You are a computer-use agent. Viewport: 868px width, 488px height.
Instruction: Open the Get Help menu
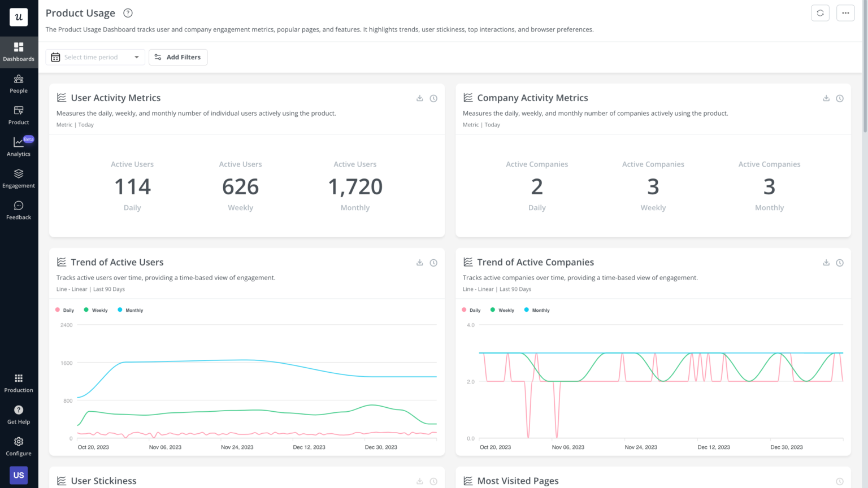[19, 413]
